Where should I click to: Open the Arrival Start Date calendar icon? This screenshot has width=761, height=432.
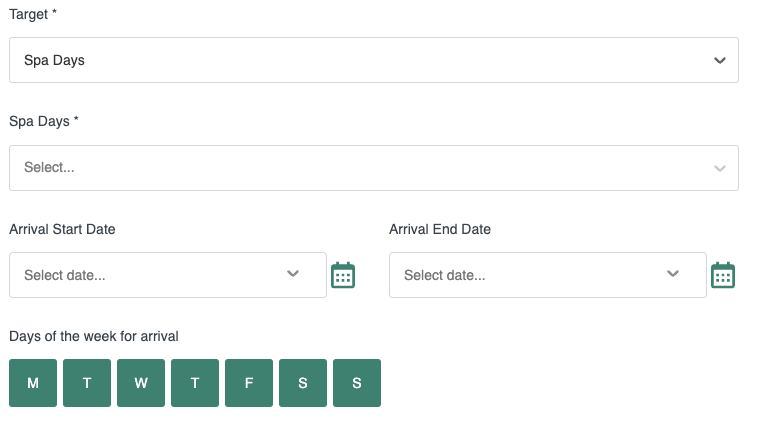(343, 275)
